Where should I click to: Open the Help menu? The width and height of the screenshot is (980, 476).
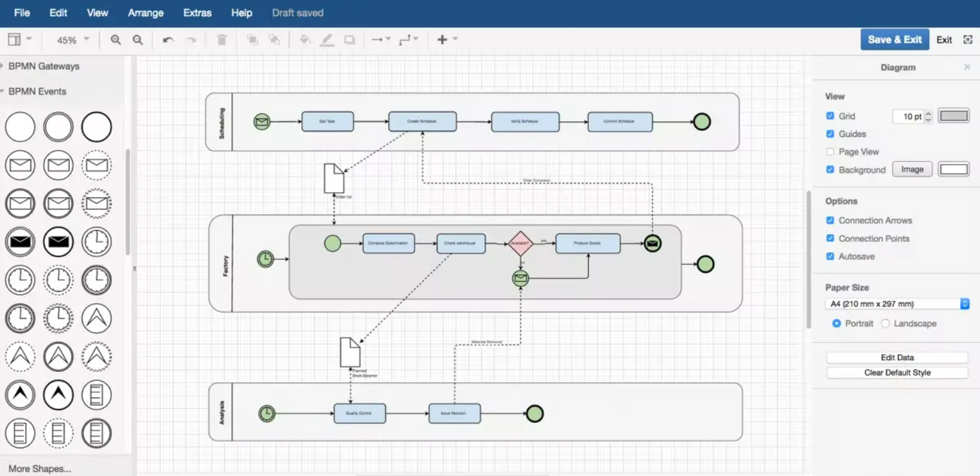click(242, 13)
